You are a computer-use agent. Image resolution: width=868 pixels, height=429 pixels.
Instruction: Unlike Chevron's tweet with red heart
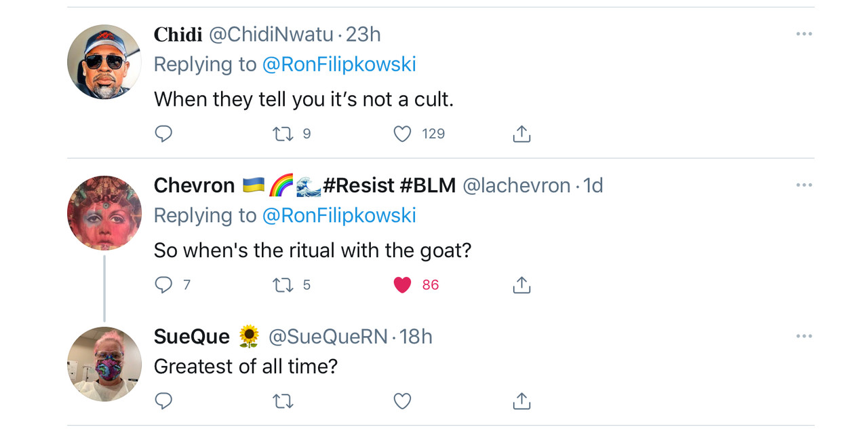pos(403,285)
